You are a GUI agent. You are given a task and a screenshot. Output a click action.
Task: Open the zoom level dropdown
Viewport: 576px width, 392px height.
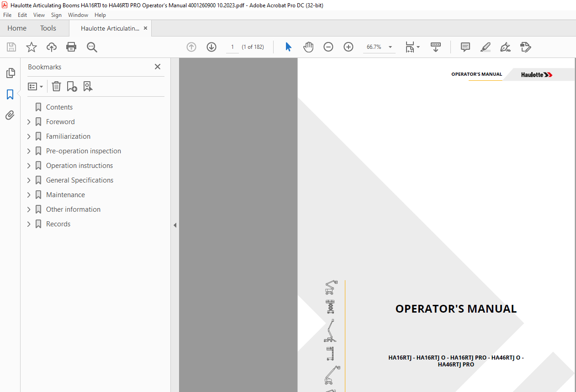[x=390, y=47]
